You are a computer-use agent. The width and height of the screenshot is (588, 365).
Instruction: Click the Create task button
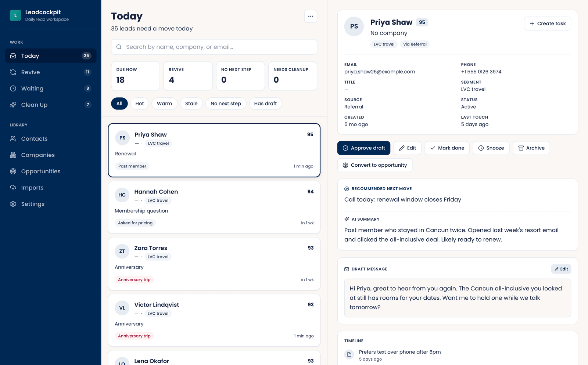click(x=548, y=24)
